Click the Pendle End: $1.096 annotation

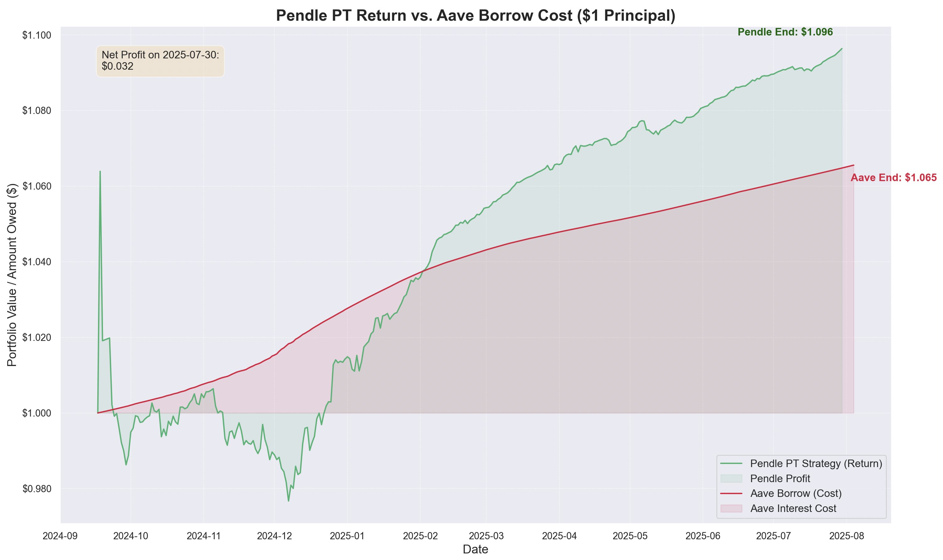point(785,32)
